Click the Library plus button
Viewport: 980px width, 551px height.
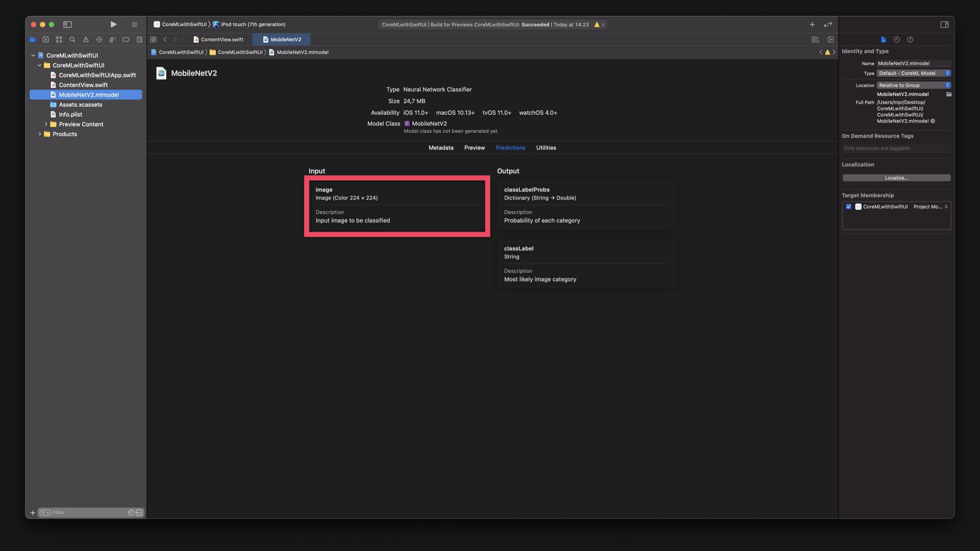pos(812,24)
